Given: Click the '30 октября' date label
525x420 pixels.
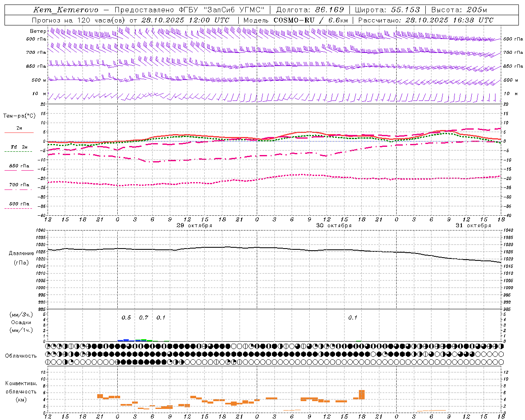Looking at the screenshot, I should (x=334, y=226).
